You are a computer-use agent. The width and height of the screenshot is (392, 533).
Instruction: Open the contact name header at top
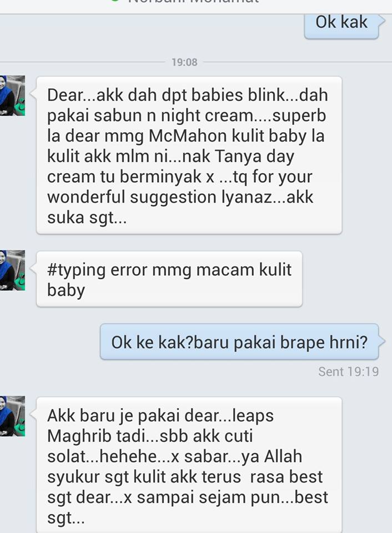point(194,1)
